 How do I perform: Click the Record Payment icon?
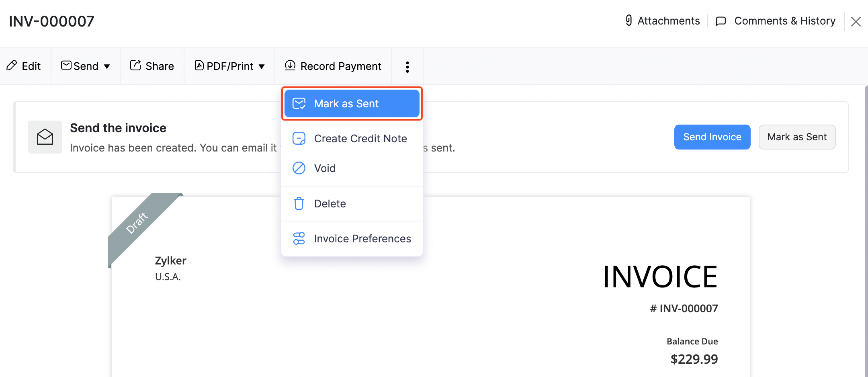click(290, 66)
